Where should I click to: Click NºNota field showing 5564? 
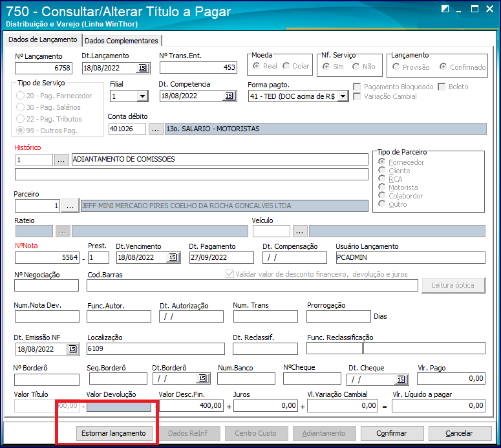click(x=47, y=257)
